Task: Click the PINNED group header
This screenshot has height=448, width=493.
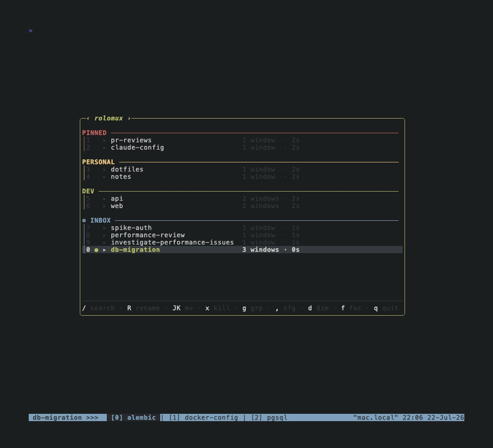Action: (x=94, y=133)
